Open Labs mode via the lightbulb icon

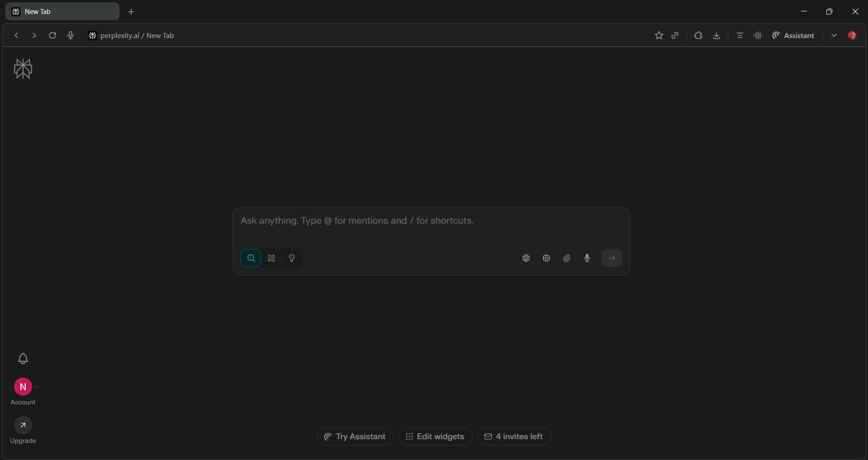click(291, 258)
